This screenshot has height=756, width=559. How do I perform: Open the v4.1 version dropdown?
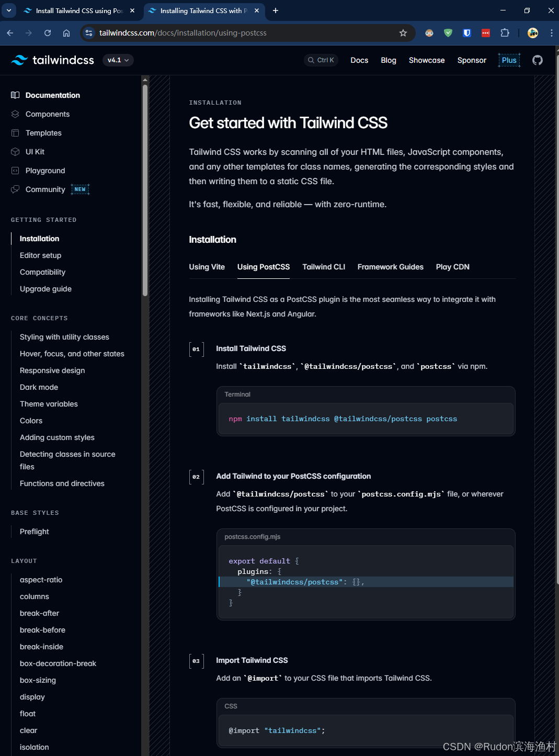118,60
